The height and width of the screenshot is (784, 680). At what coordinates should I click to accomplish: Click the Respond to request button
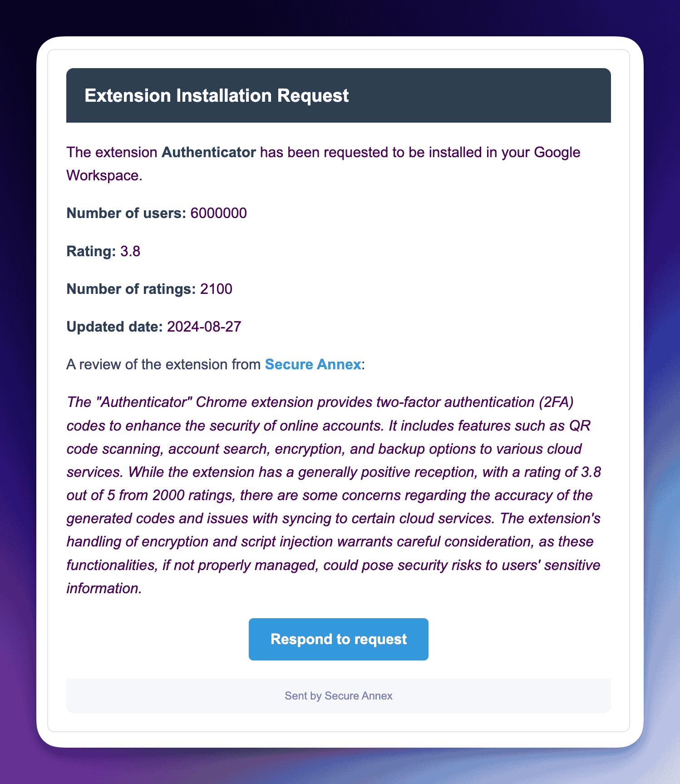339,639
